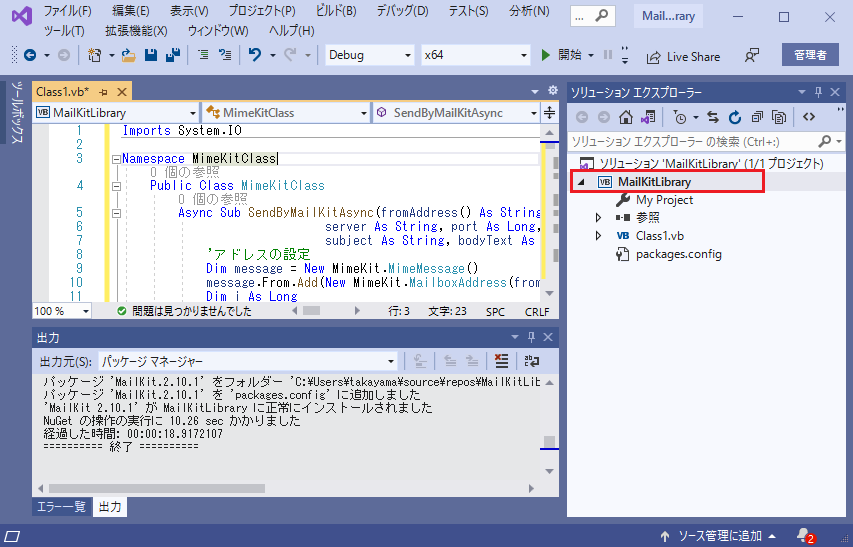Open the Debug configuration dropdown
Image resolution: width=853 pixels, height=547 pixels.
coord(369,55)
